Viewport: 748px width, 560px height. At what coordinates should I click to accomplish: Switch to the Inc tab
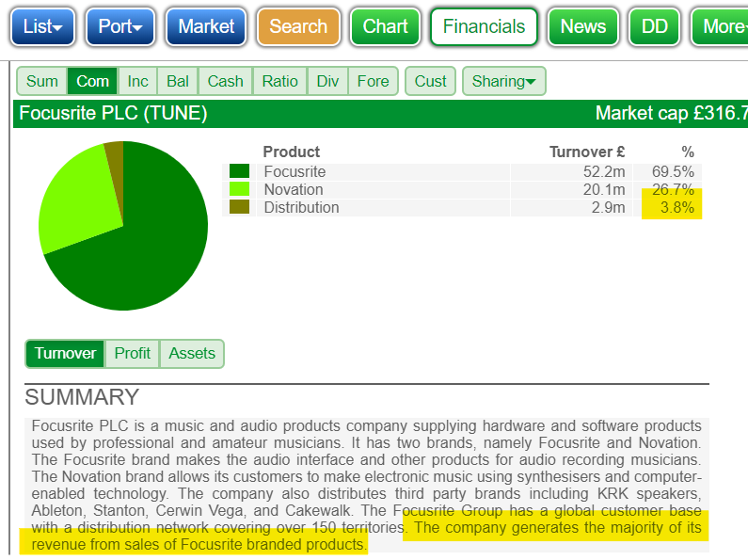(x=137, y=81)
